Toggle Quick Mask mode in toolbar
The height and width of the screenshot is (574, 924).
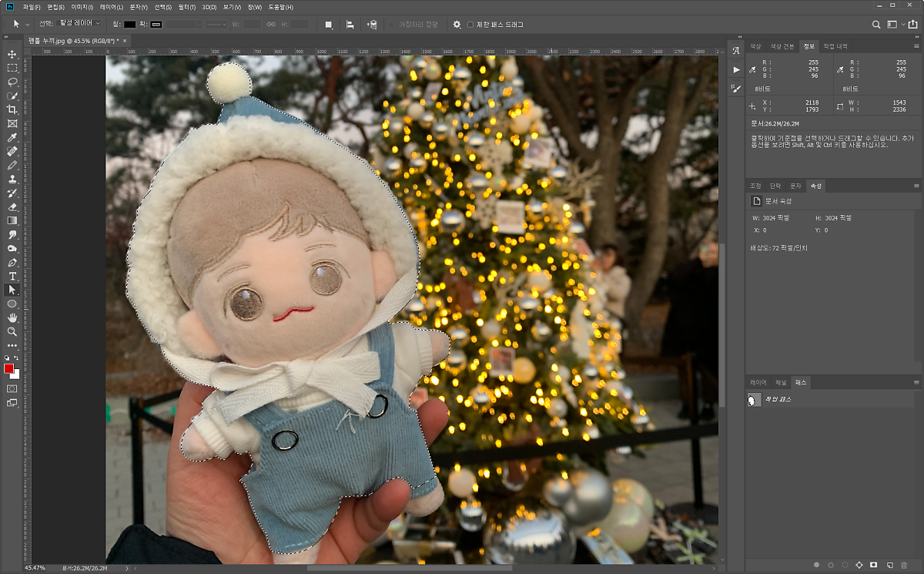coord(12,389)
